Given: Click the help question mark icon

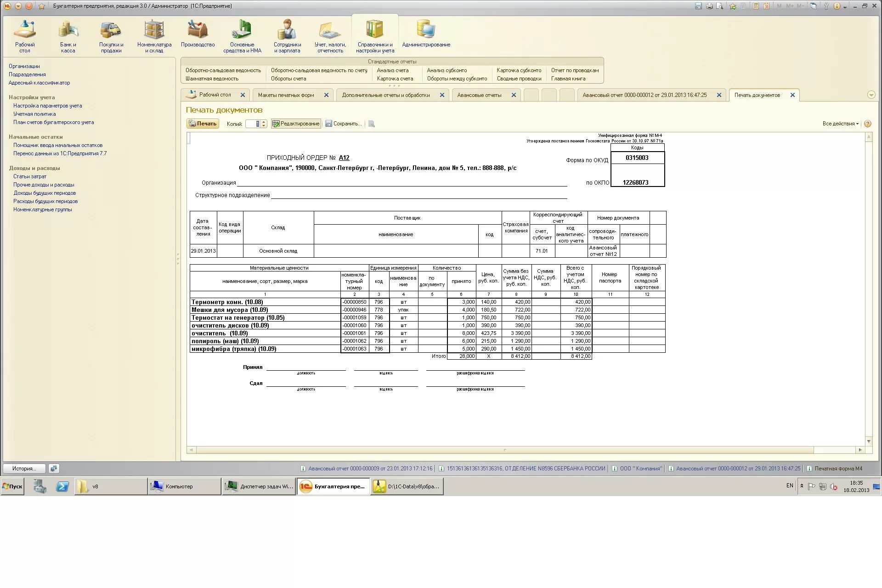Looking at the screenshot, I should pyautogui.click(x=868, y=124).
